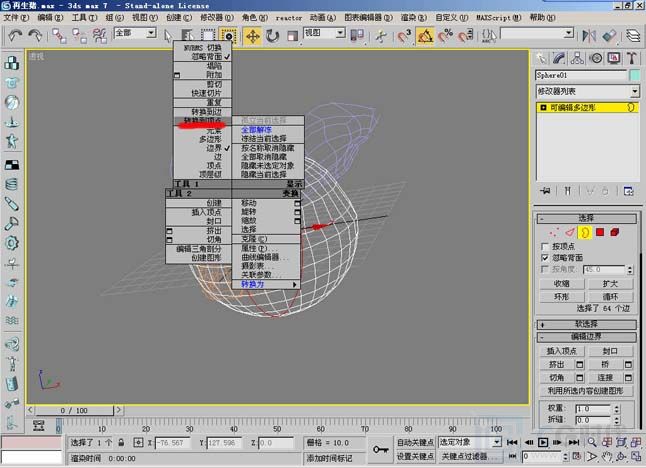This screenshot has height=468, width=646.
Task: Click the Undo arrow icon
Action: [15, 36]
